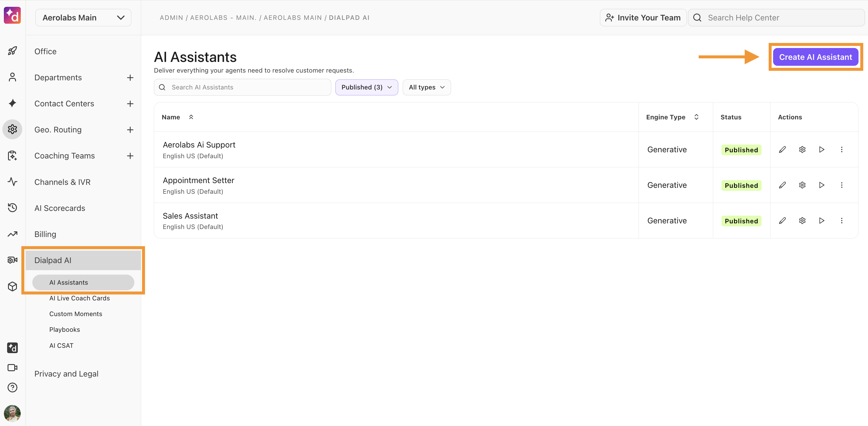
Task: Open Privacy and Legal settings
Action: 66,374
